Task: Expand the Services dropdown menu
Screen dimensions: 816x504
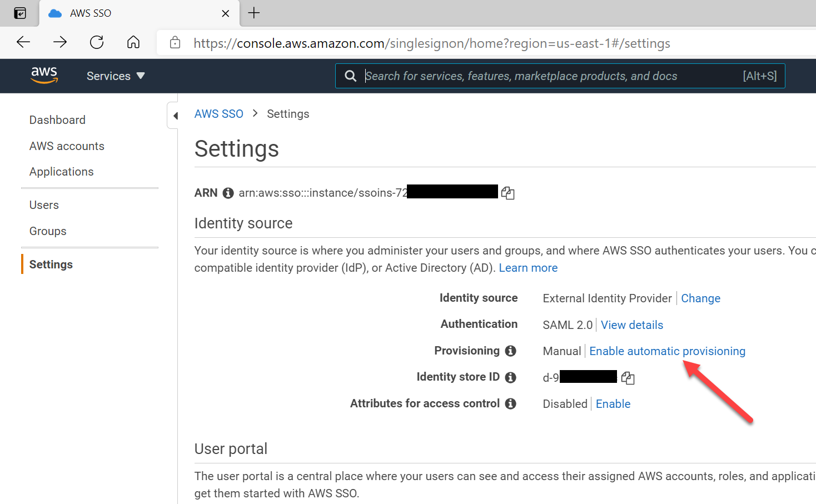Action: pyautogui.click(x=116, y=76)
